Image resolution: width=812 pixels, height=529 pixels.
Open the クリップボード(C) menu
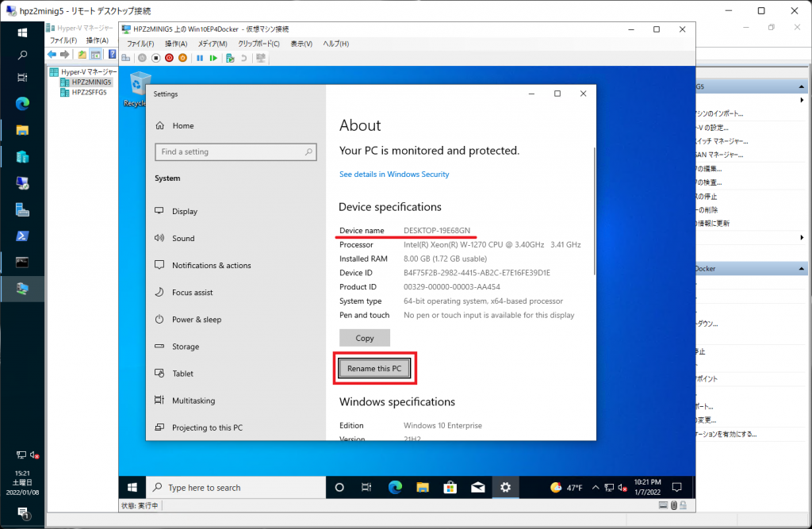tap(259, 44)
